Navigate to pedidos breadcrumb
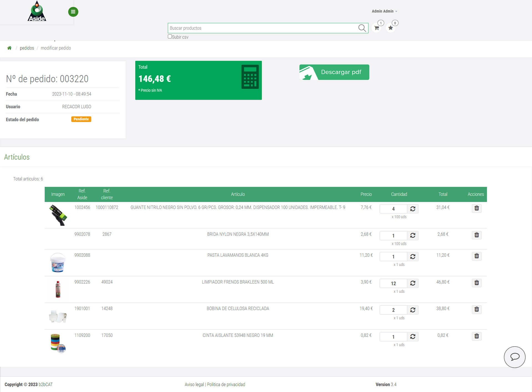The width and height of the screenshot is (532, 392). pyautogui.click(x=27, y=48)
